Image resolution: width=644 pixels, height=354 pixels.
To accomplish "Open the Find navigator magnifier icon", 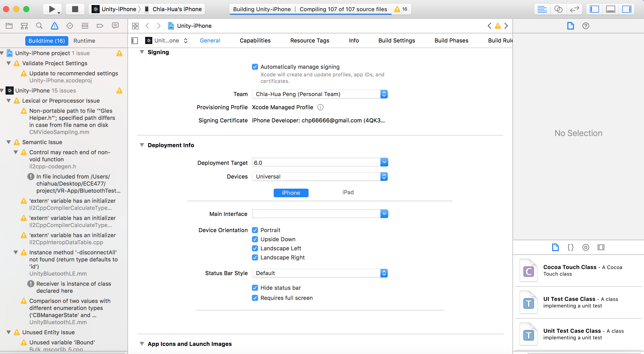I will pyautogui.click(x=39, y=26).
